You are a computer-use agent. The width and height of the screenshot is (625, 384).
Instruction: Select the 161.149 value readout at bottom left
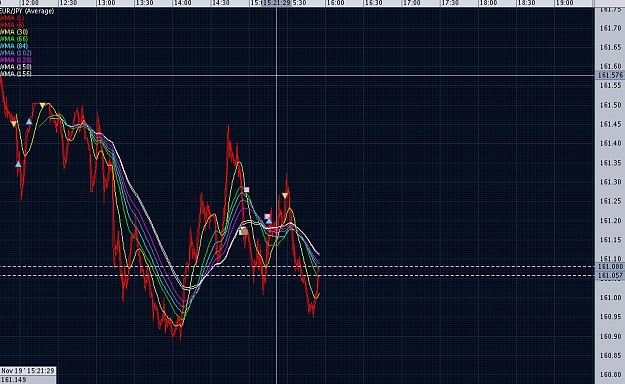(x=14, y=380)
